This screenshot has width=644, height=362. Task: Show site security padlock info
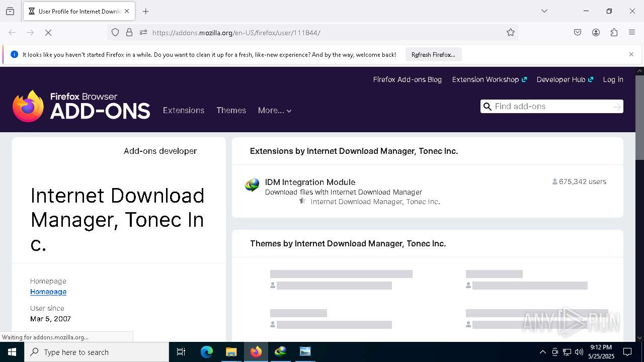[x=129, y=33]
